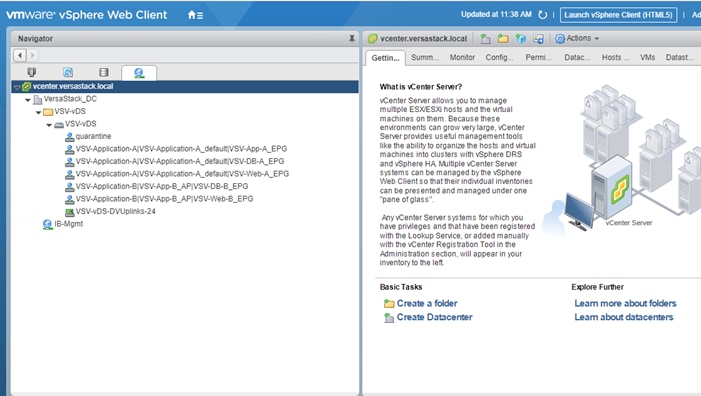The width and height of the screenshot is (701, 396).
Task: Open the Configure tab
Action: click(x=499, y=57)
